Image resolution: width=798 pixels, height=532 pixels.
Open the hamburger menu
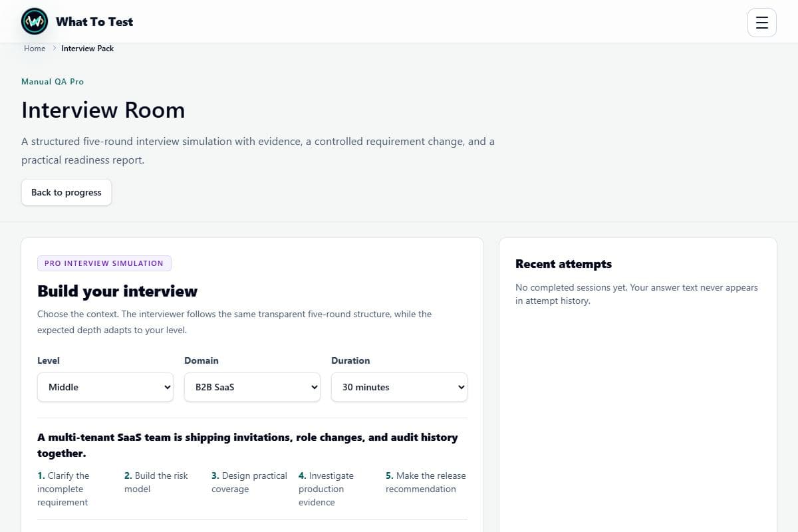[762, 23]
